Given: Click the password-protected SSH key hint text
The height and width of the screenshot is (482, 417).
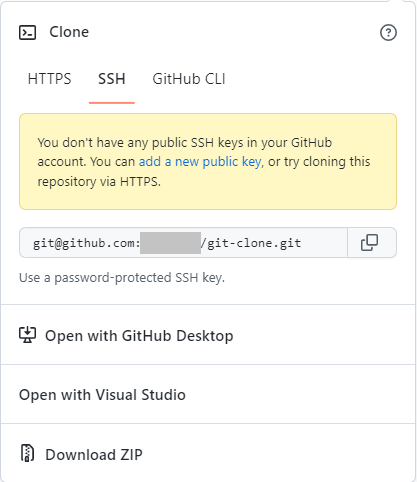Looking at the screenshot, I should point(122,278).
